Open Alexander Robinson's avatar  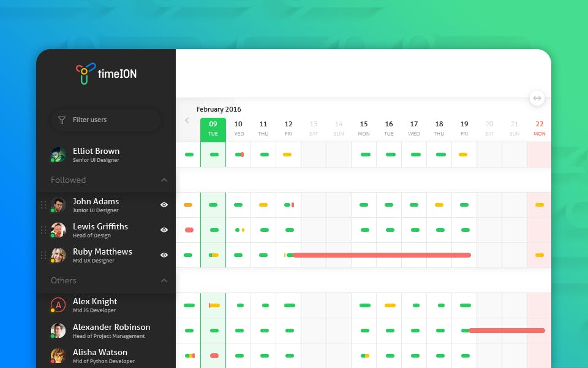[x=58, y=331]
